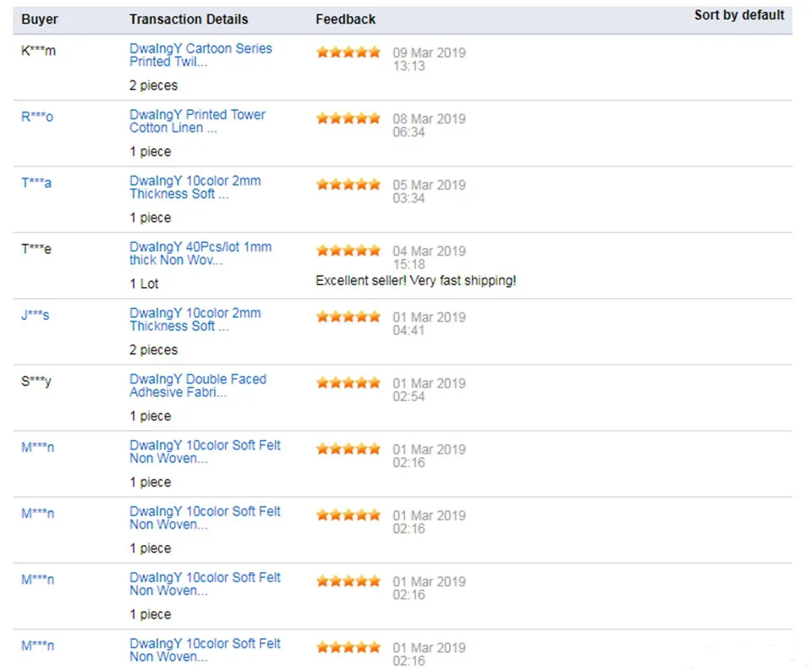
Task: Open the Sort by default dropdown
Action: [739, 15]
